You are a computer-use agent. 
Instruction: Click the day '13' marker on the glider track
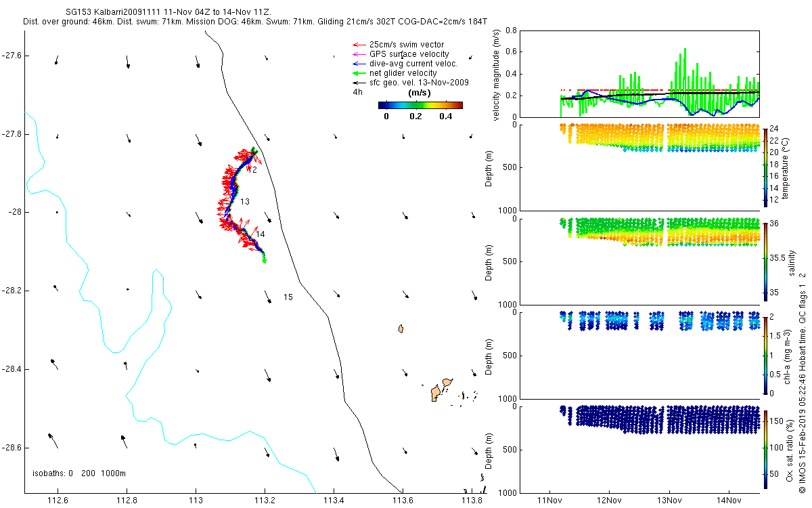(245, 202)
